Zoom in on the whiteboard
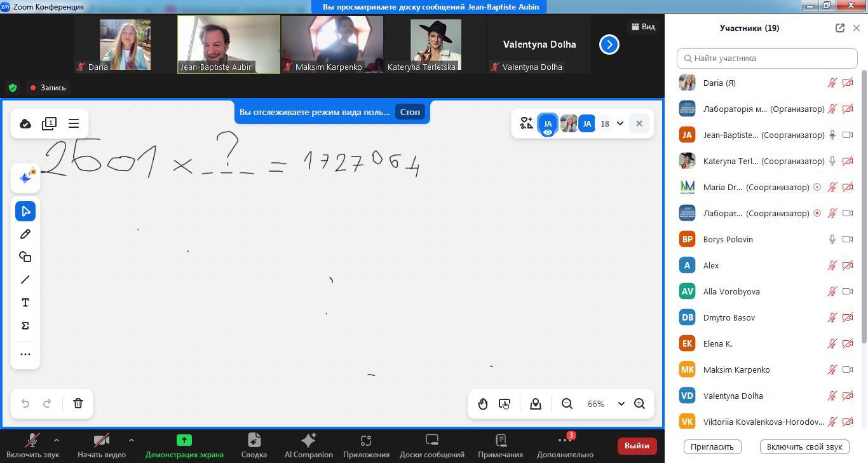 tap(639, 404)
